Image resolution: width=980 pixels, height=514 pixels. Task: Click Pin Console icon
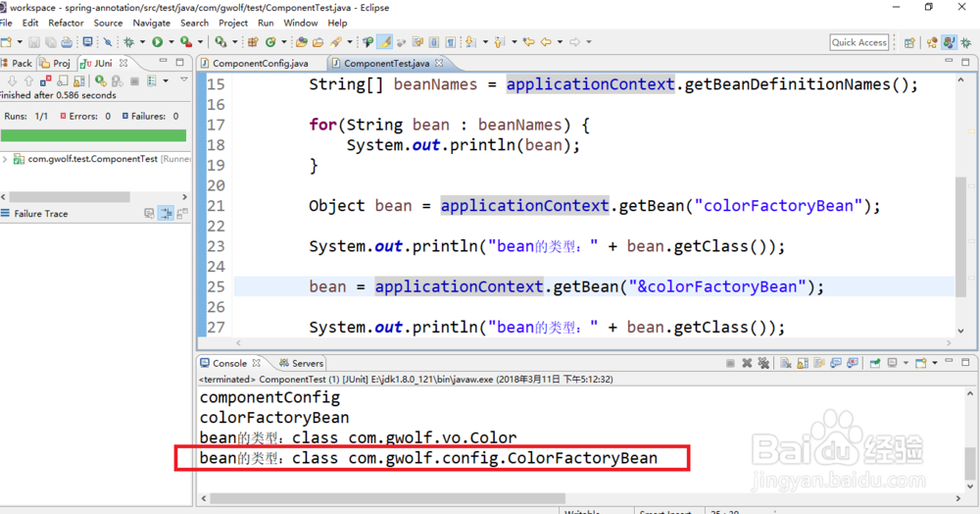click(874, 363)
